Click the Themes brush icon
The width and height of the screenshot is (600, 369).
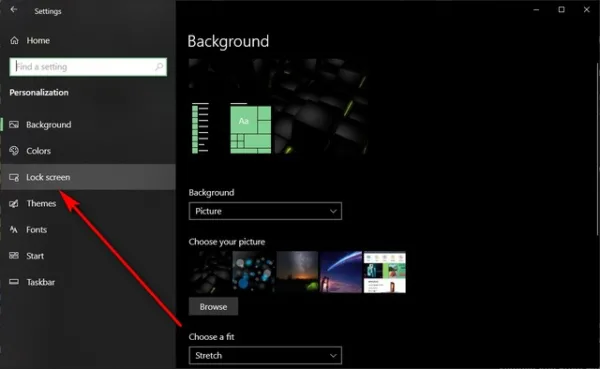(14, 204)
